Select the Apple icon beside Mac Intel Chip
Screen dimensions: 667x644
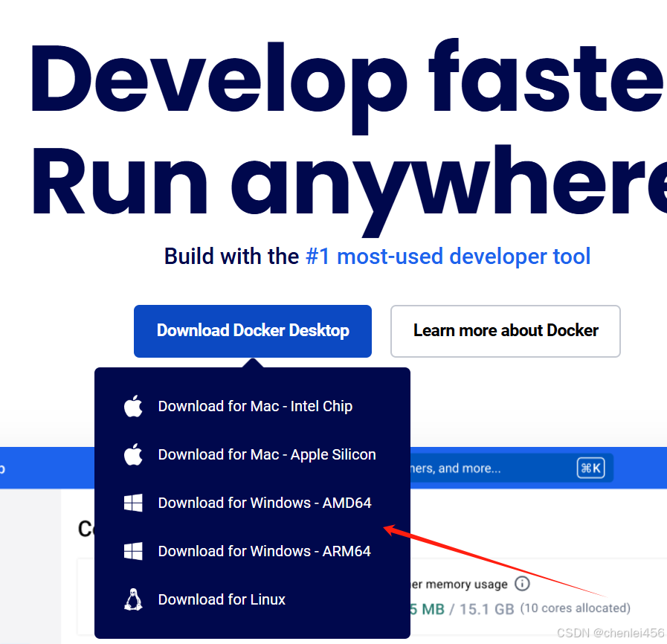click(x=132, y=406)
